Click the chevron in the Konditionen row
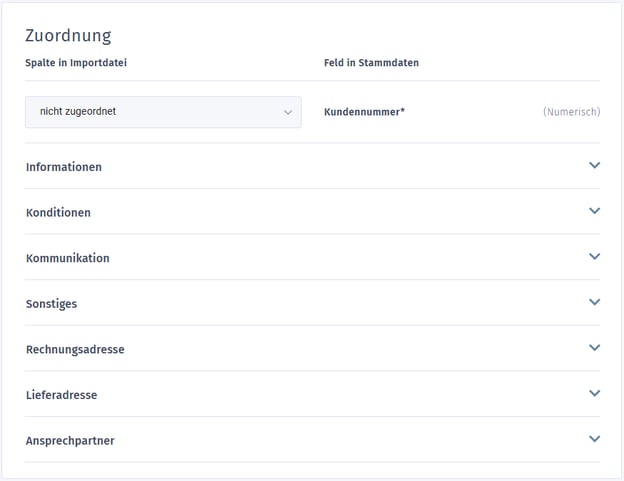The height and width of the screenshot is (481, 624). [594, 211]
